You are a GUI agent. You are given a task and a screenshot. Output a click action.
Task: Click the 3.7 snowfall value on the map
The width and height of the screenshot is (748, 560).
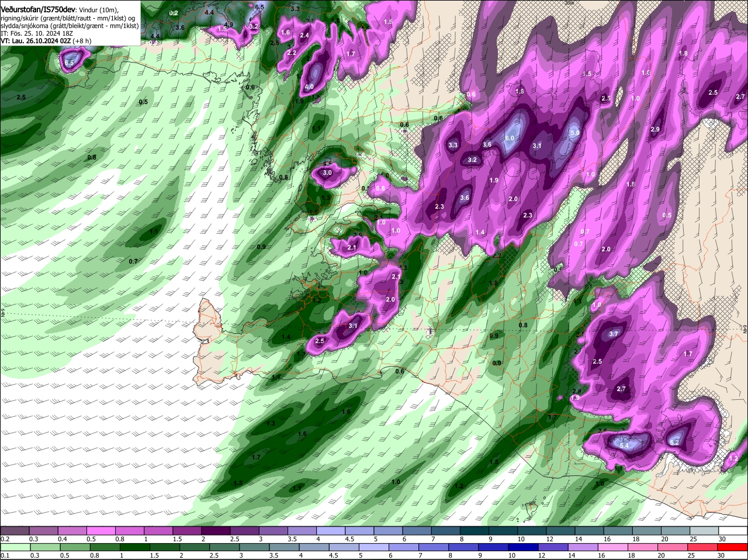pyautogui.click(x=614, y=334)
